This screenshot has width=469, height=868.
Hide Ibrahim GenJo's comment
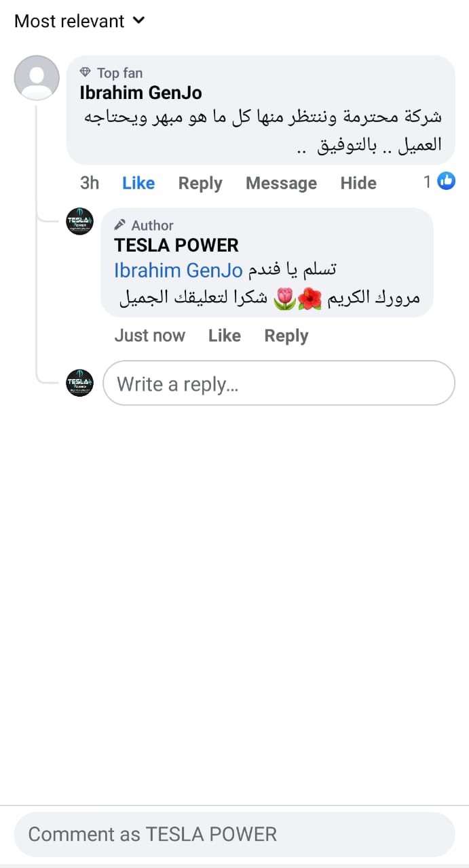point(358,182)
